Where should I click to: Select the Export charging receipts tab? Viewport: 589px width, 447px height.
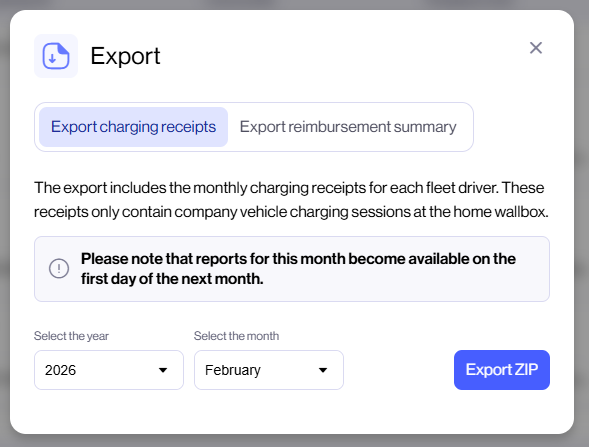tap(133, 127)
